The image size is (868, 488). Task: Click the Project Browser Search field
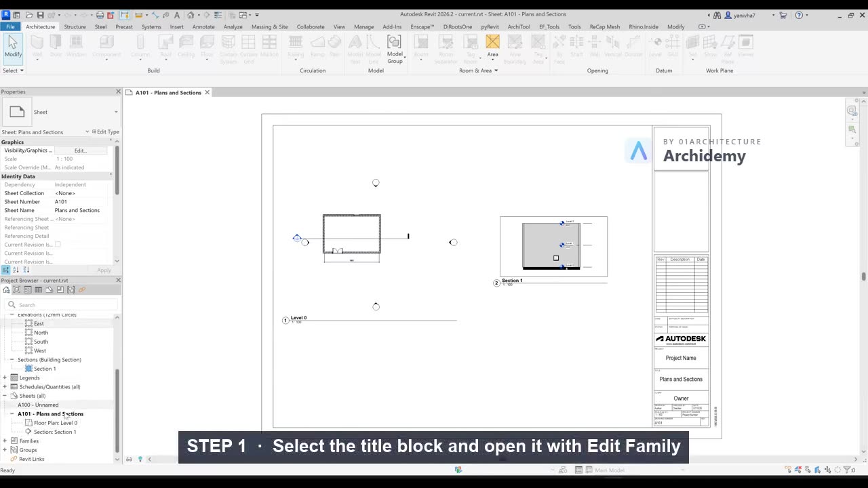click(61, 305)
